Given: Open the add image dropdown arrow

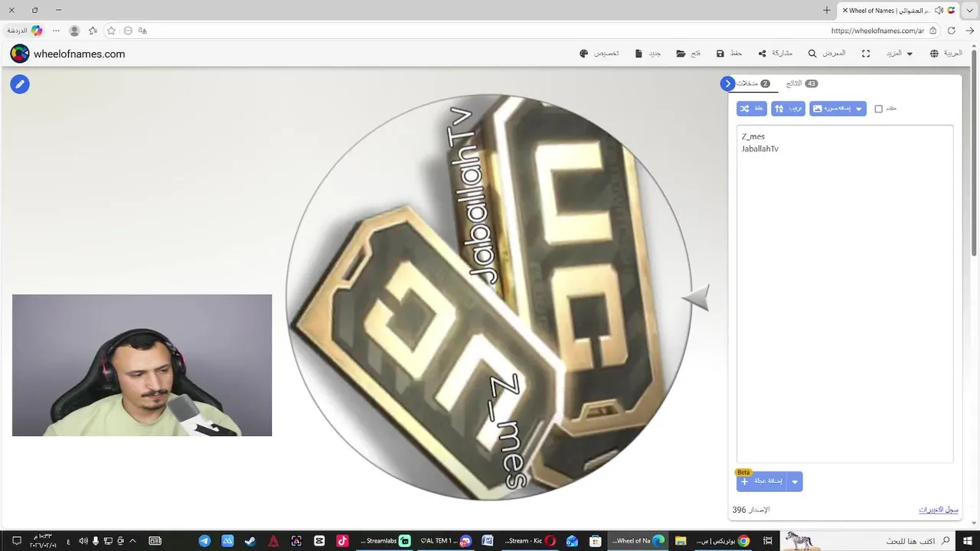Looking at the screenshot, I should 859,109.
